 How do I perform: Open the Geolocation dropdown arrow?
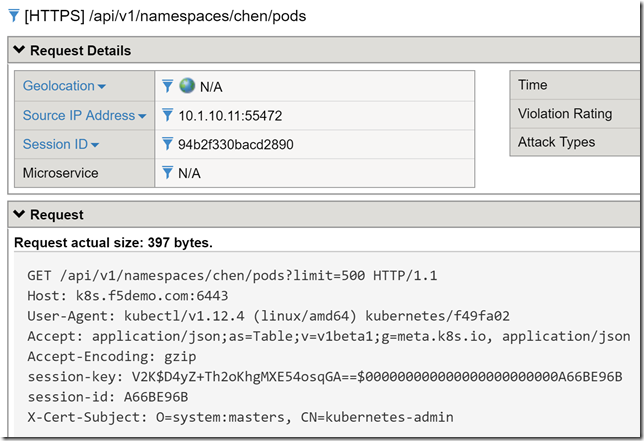click(x=102, y=87)
